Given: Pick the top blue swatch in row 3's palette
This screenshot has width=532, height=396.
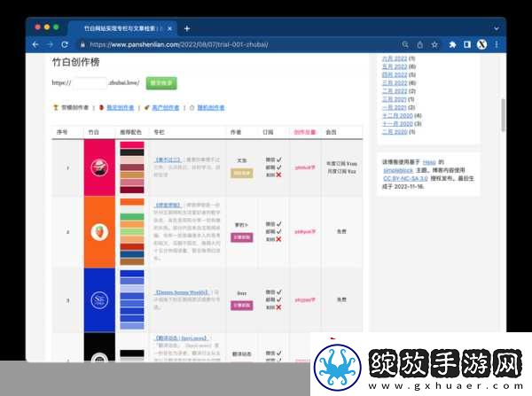Looking at the screenshot, I should 132,273.
